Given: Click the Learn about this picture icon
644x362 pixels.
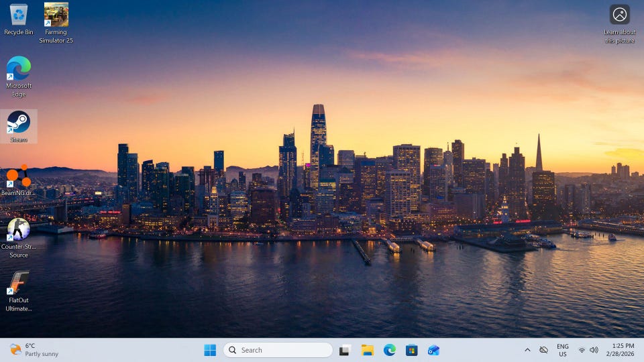Looking at the screenshot, I should tap(619, 15).
